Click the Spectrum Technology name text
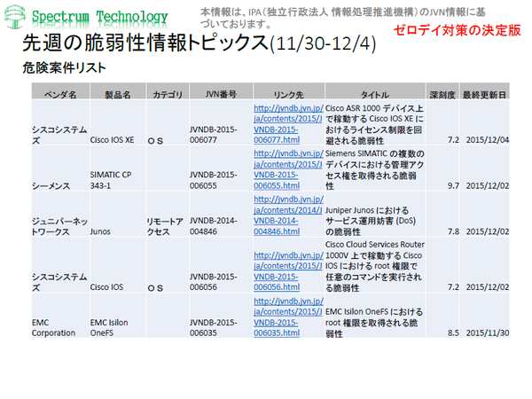This screenshot has width=532, height=399. coord(99,17)
